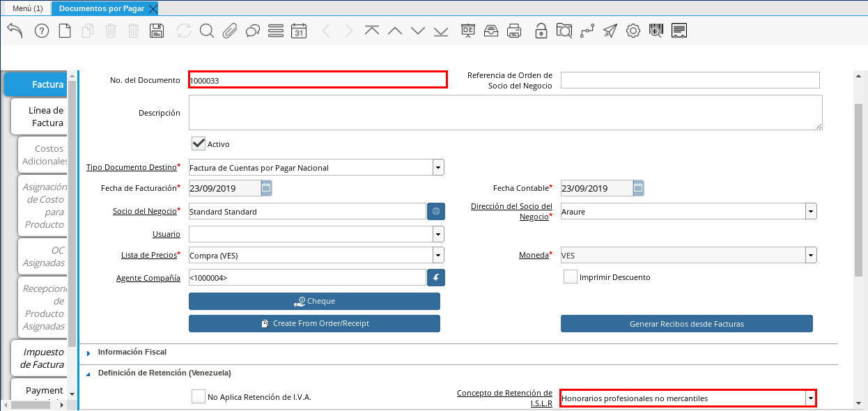Image resolution: width=868 pixels, height=411 pixels.
Task: Open Concepto de Retención de I.S.L.R dropdown
Action: 810,398
